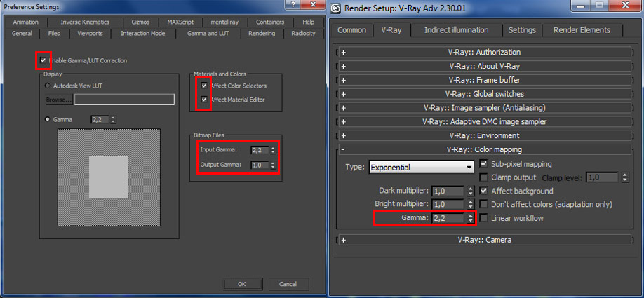
Task: Collapse V-Ray:: Color mapping rollout
Action: point(484,149)
